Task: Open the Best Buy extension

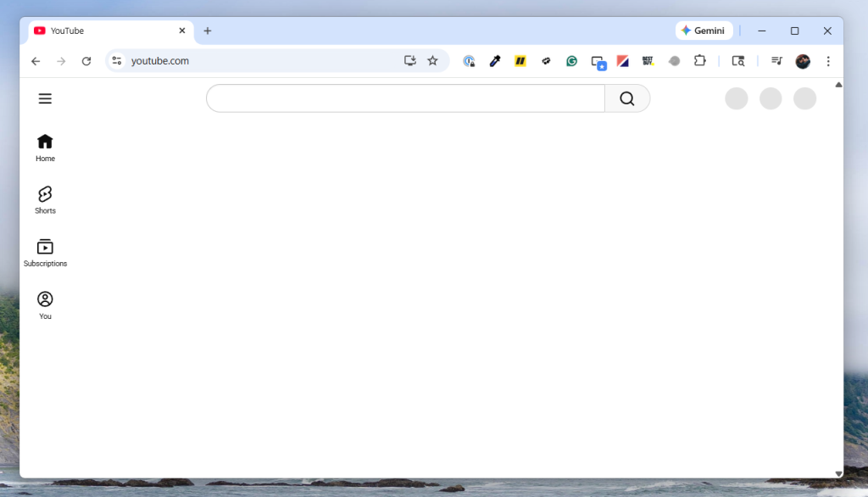Action: 648,61
